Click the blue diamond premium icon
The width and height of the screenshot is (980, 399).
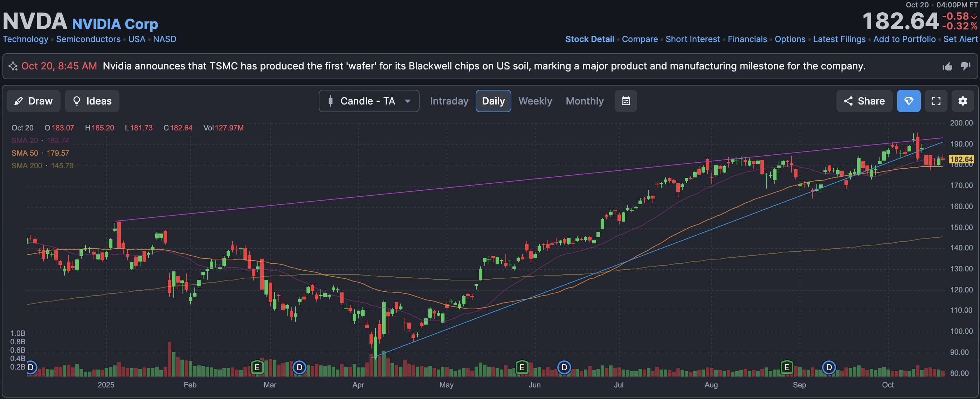coord(909,101)
